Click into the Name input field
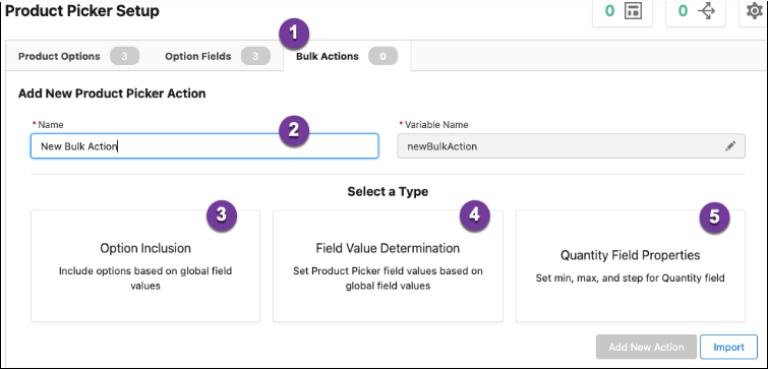The image size is (768, 369). click(x=204, y=146)
